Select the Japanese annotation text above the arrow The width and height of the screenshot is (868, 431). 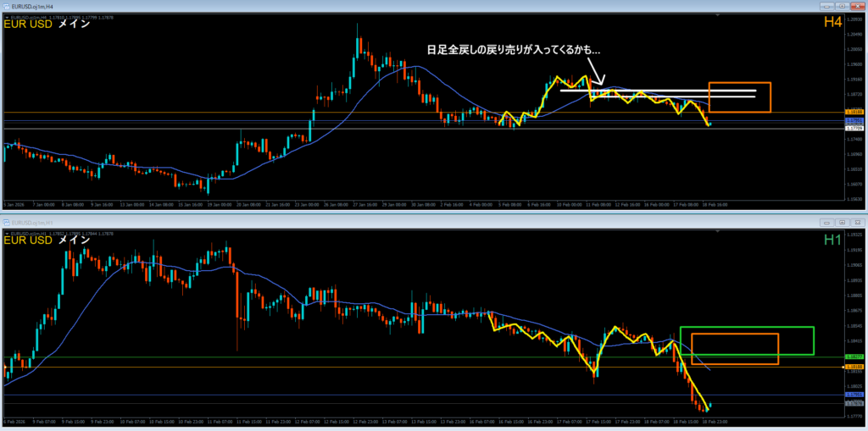click(x=514, y=50)
